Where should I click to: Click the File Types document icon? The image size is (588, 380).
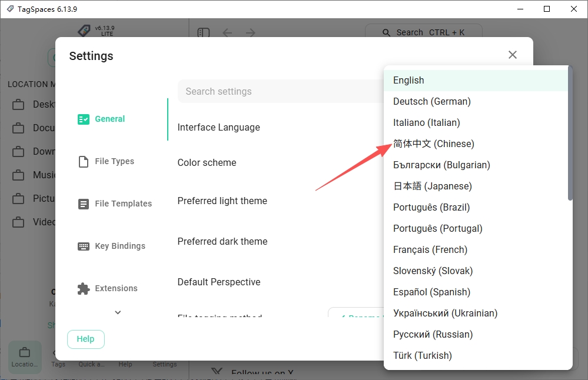83,162
